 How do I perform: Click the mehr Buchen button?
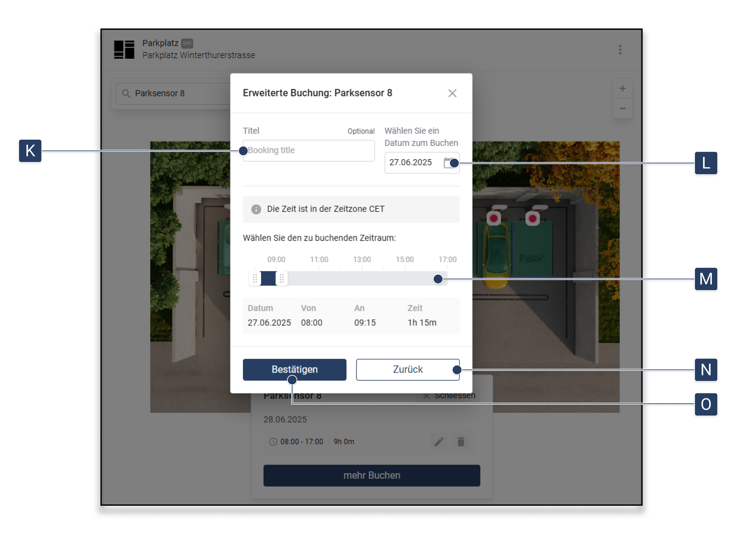click(372, 475)
